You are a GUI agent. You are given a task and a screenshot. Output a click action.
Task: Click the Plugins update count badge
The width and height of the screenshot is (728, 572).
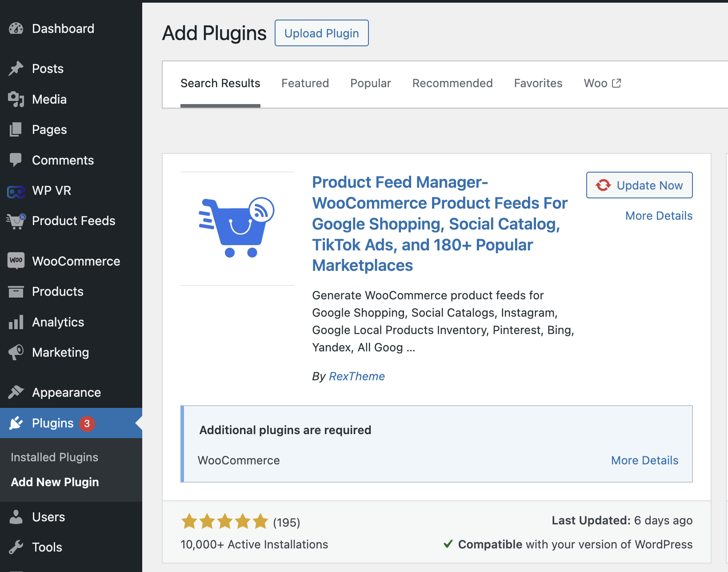(87, 423)
